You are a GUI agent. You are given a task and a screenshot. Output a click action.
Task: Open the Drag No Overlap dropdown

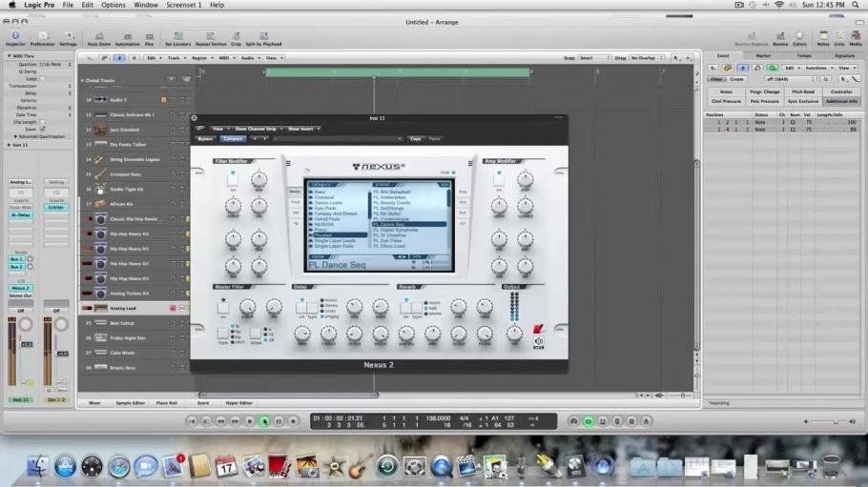(x=646, y=57)
